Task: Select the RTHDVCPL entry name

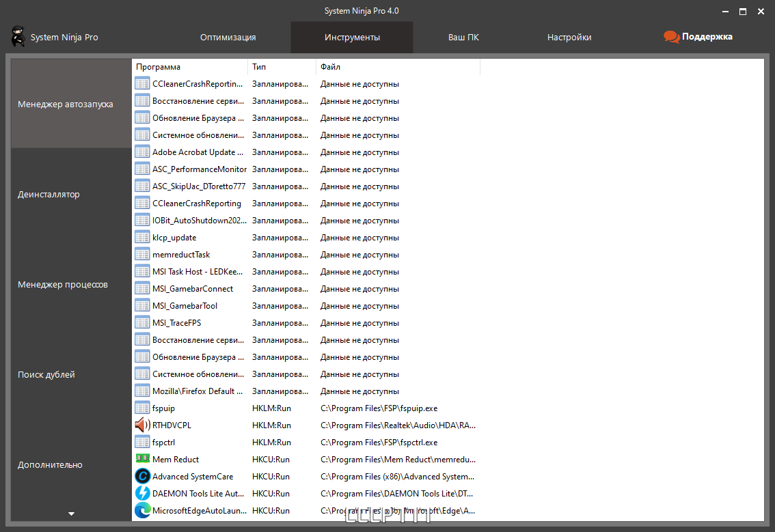Action: (x=172, y=425)
